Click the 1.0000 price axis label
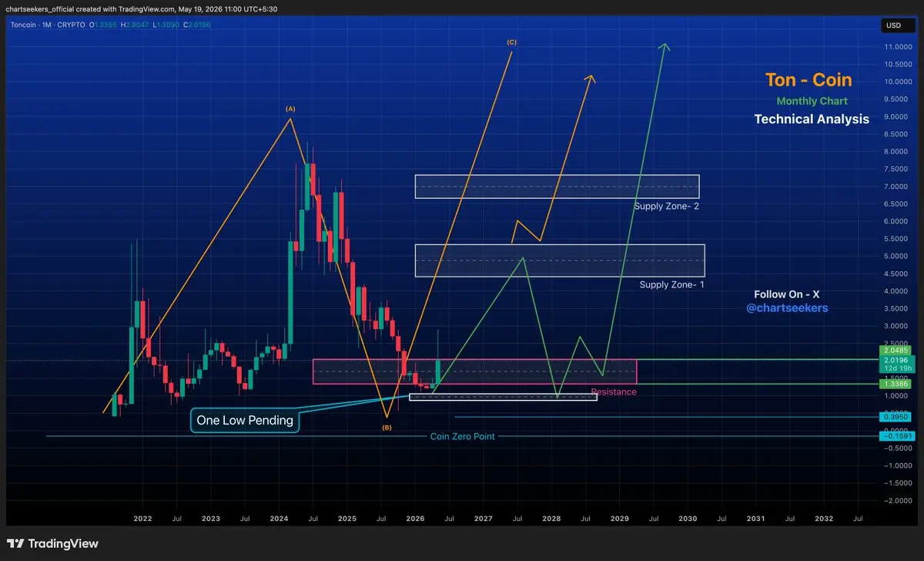Screen dimensions: 924x561 (x=895, y=396)
